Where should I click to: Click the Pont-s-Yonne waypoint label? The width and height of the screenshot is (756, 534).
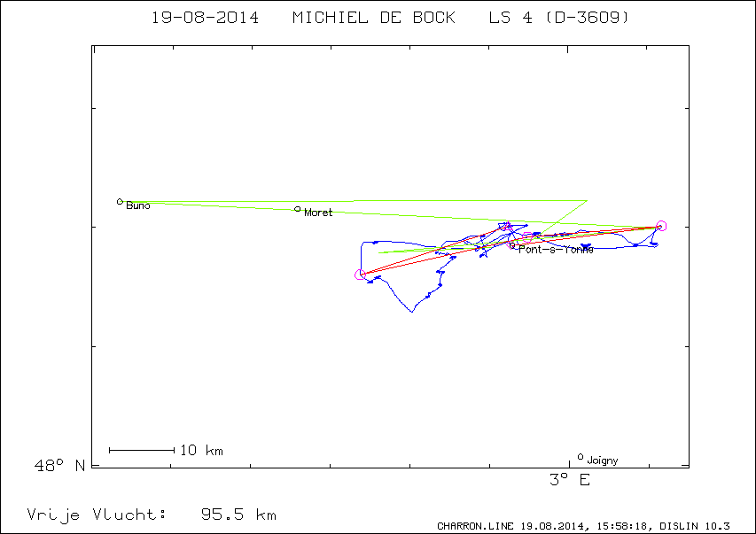(556, 249)
